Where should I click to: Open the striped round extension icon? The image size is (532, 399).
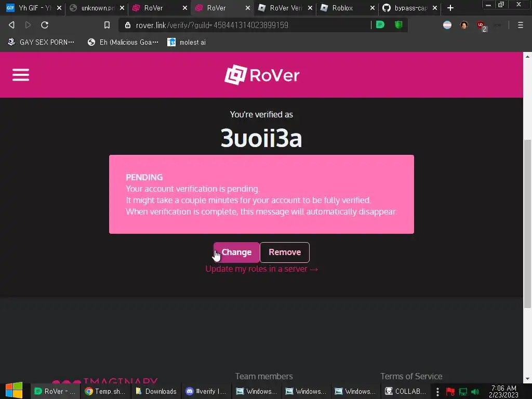[447, 25]
